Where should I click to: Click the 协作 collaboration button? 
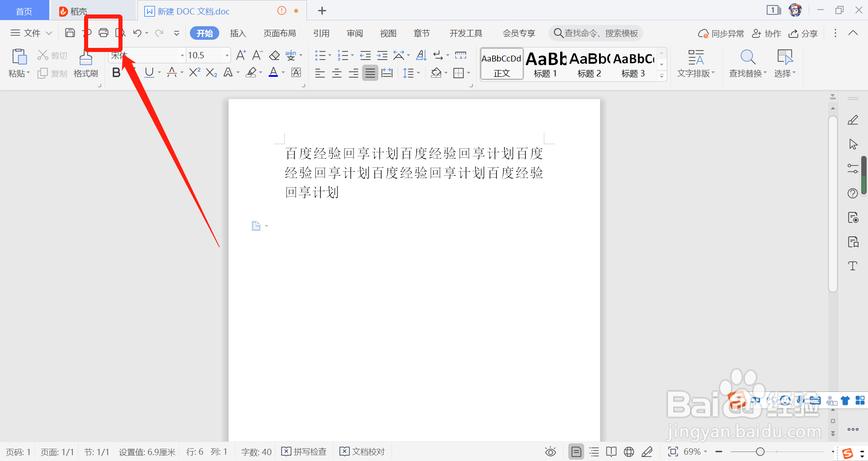pyautogui.click(x=767, y=33)
